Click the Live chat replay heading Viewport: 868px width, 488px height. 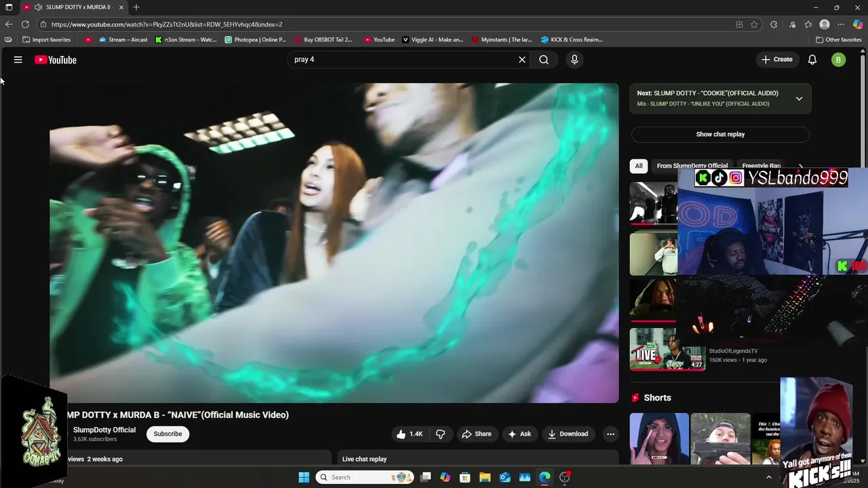(364, 459)
